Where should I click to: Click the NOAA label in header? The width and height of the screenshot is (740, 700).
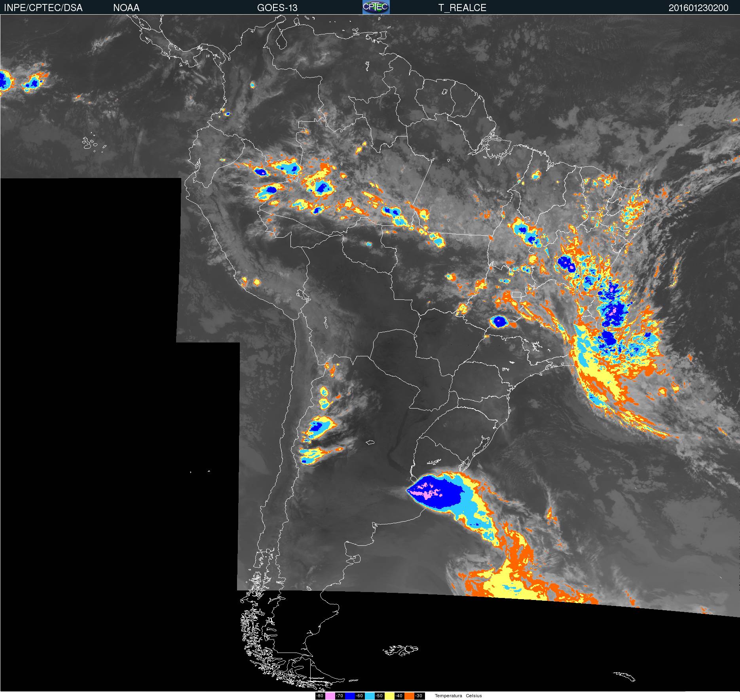pyautogui.click(x=126, y=8)
